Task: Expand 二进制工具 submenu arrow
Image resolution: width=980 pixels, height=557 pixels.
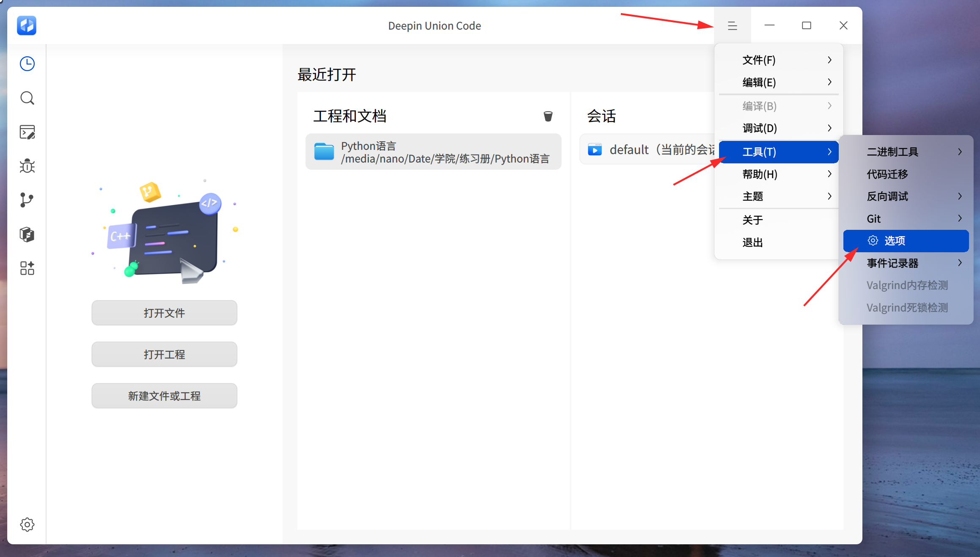Action: click(960, 152)
